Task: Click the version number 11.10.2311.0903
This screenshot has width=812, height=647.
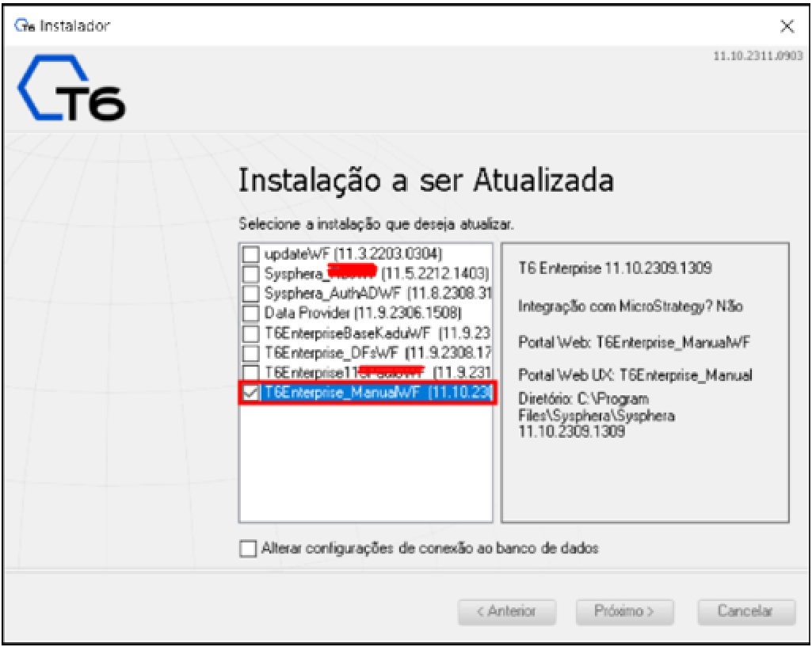Action: click(757, 56)
